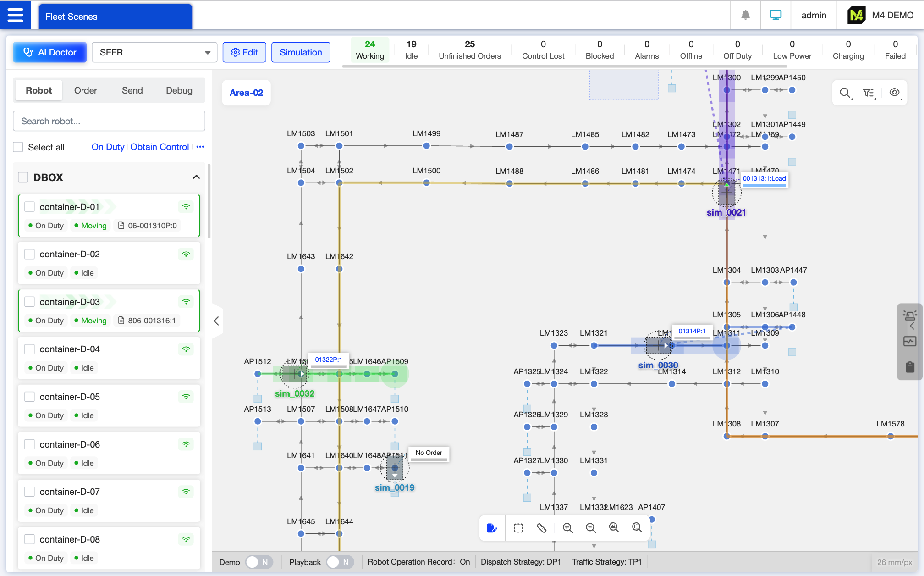Image resolution: width=924 pixels, height=576 pixels.
Task: Collapse the left robot panel
Action: [x=216, y=321]
